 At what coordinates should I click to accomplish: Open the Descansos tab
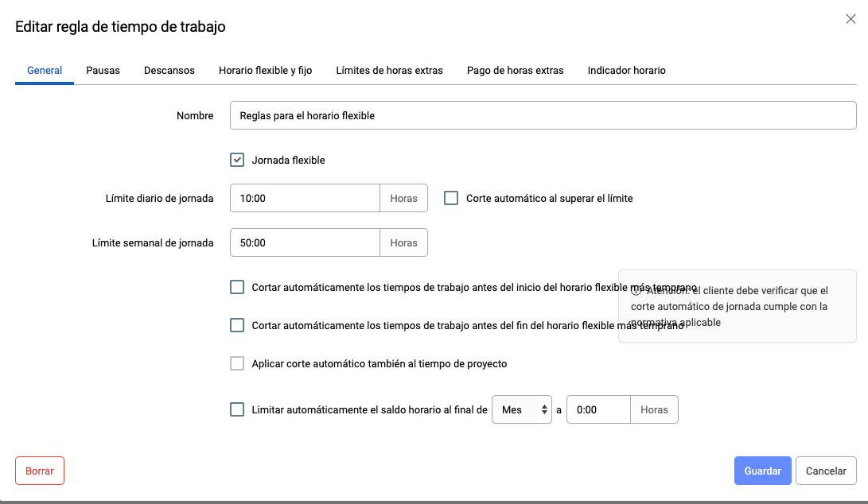coord(169,70)
